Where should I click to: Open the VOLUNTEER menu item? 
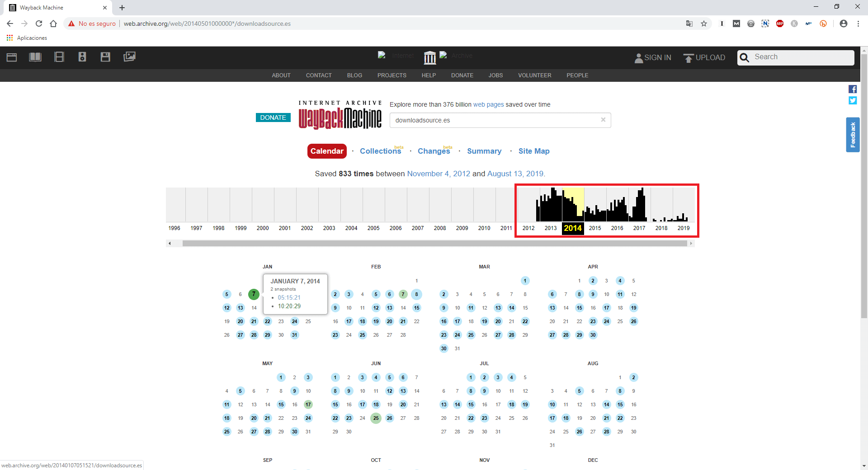tap(535, 75)
